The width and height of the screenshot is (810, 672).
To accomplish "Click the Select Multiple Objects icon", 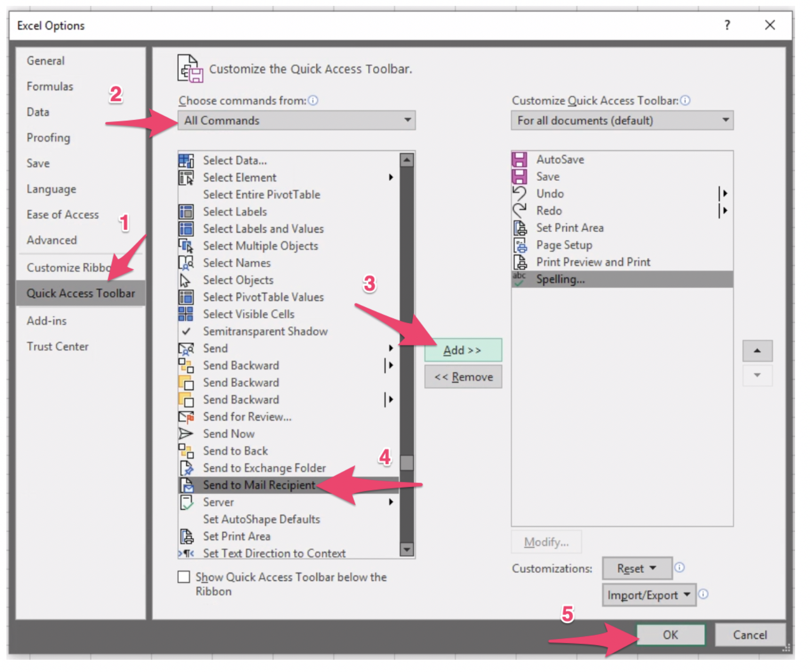I will pos(186,246).
